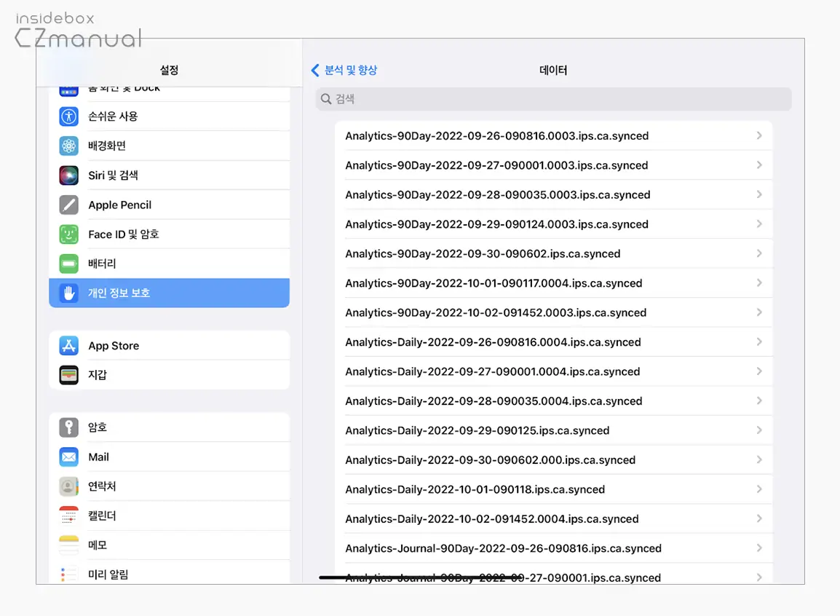Open 지갑 settings row

(x=170, y=375)
